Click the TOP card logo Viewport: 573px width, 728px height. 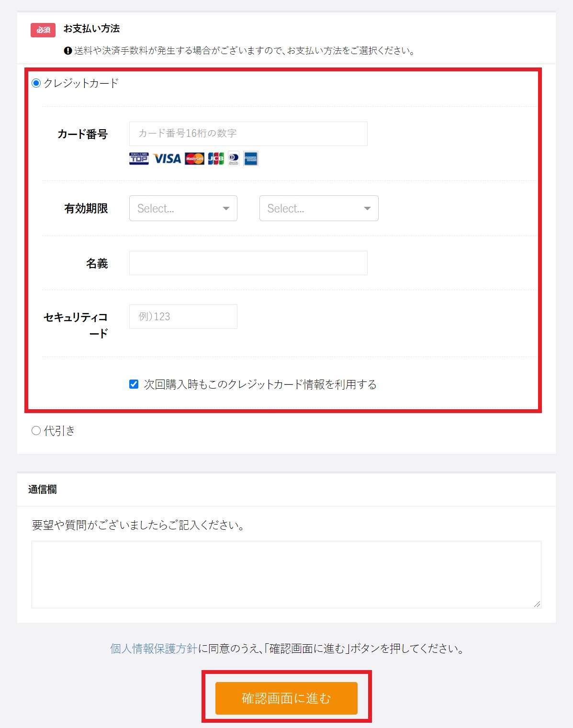point(139,158)
